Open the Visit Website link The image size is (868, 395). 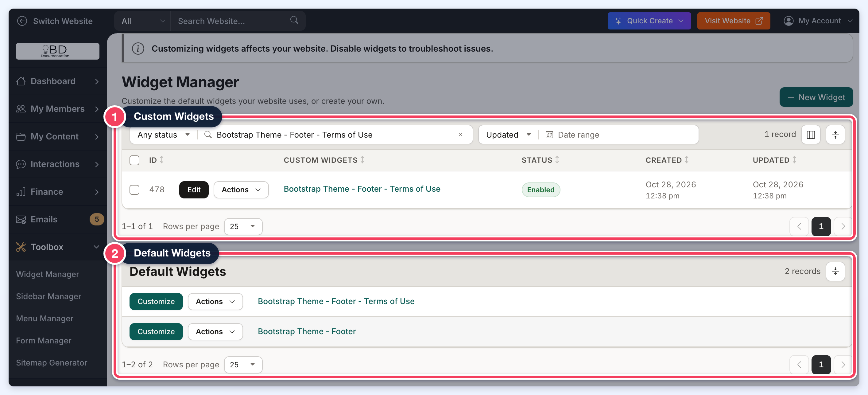(x=733, y=21)
